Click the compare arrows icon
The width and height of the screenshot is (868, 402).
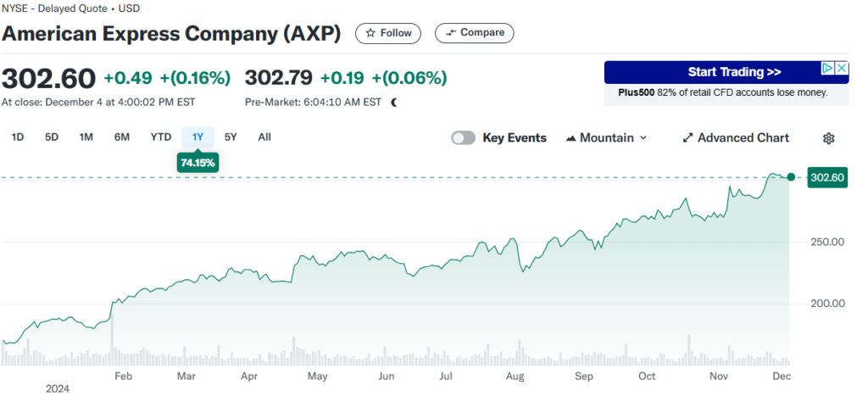pyautogui.click(x=450, y=33)
